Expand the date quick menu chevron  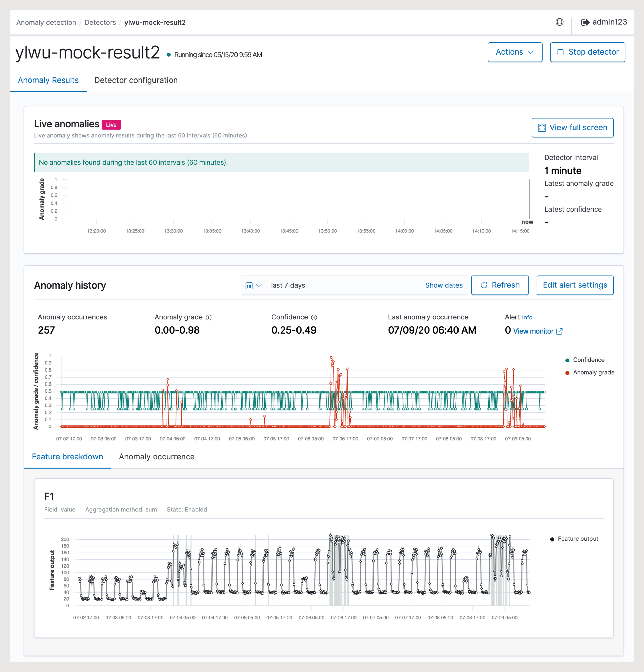click(x=259, y=285)
